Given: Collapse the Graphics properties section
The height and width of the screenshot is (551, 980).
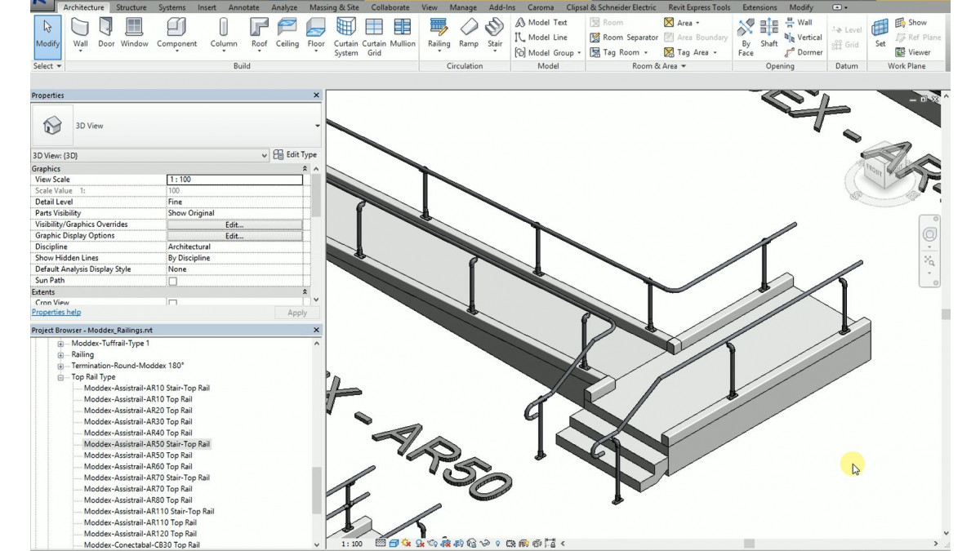Looking at the screenshot, I should pos(305,169).
